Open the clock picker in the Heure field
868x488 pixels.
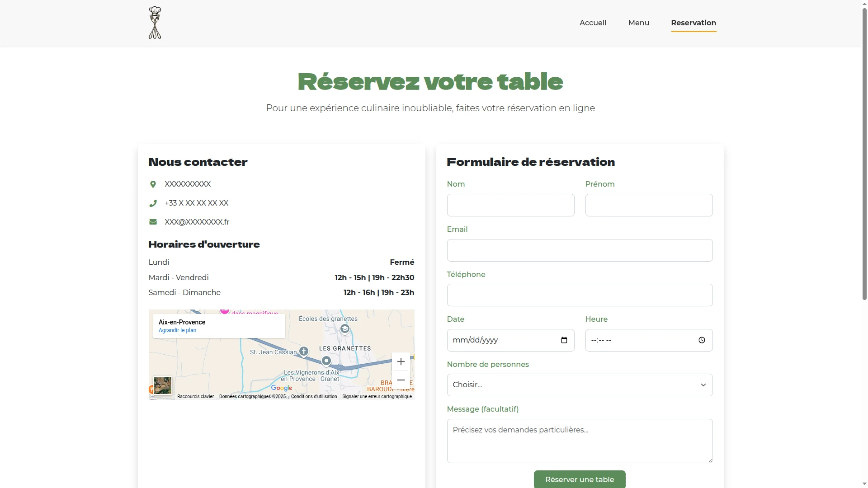tap(702, 340)
